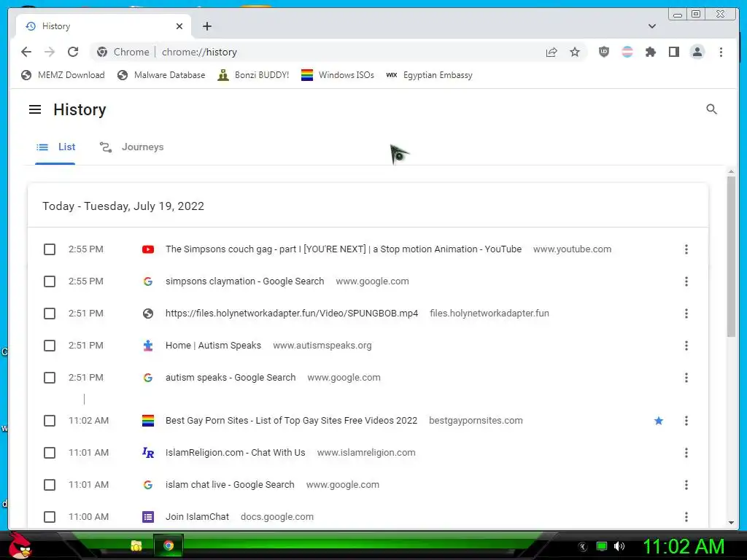Open three-dot menu for the 11:02 AM entry
This screenshot has width=747, height=560.
coord(686,421)
